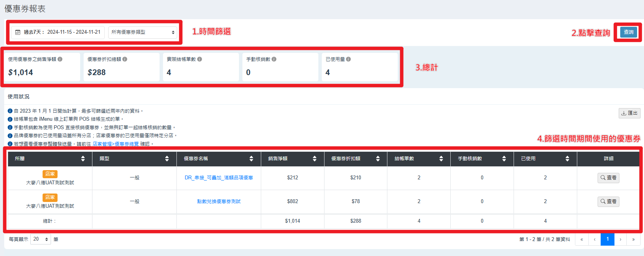The image size is (644, 256).
Task: Open DR_串接_可疊加_滿額品項優惠 coupon link
Action: (219, 178)
